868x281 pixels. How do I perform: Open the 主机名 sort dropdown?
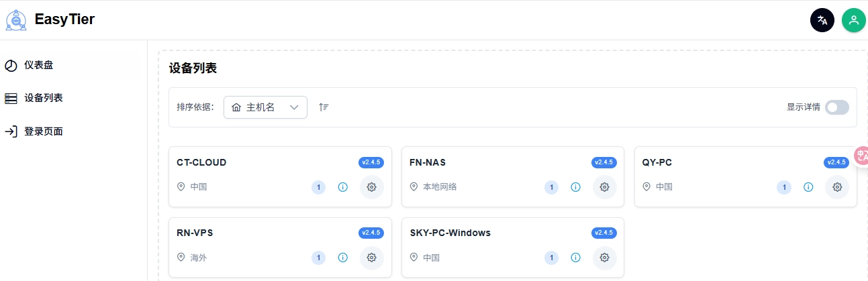[265, 107]
